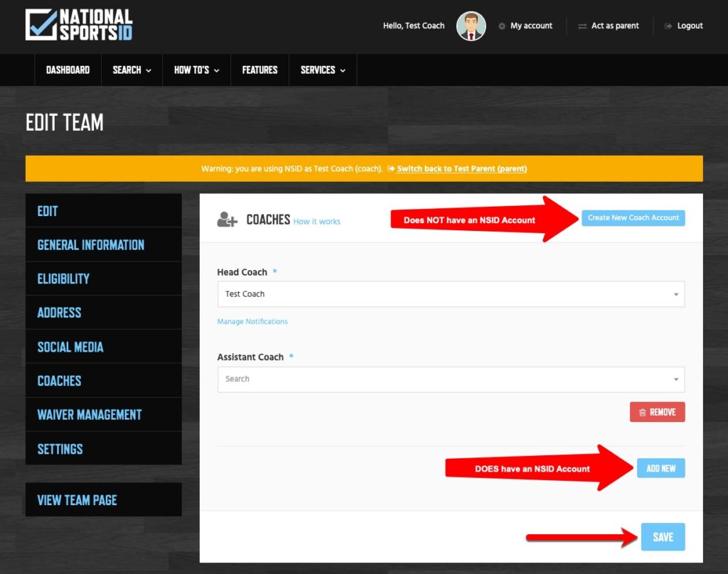Click the Coaches panel heading
The width and height of the screenshot is (728, 574).
click(268, 220)
